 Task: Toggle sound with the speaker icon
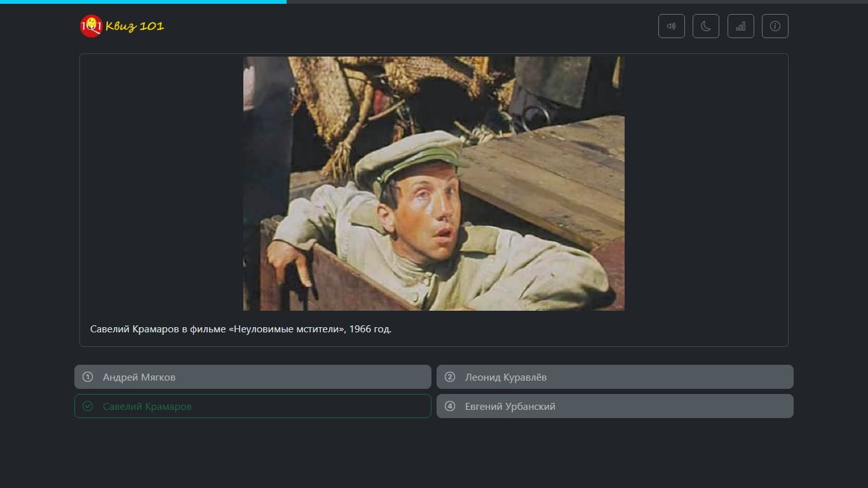[671, 26]
